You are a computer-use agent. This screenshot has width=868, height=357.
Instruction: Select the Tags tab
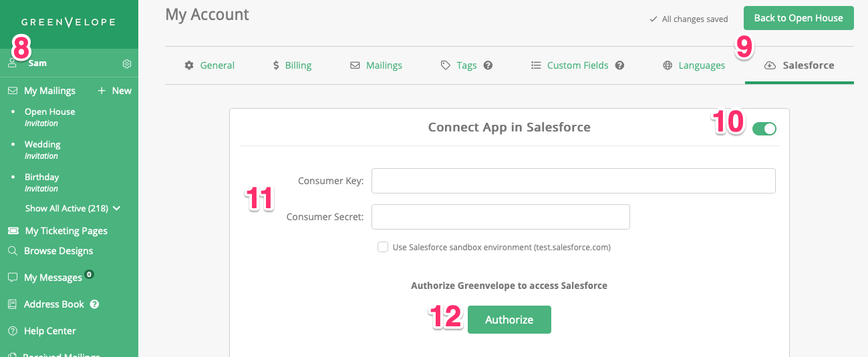click(466, 65)
